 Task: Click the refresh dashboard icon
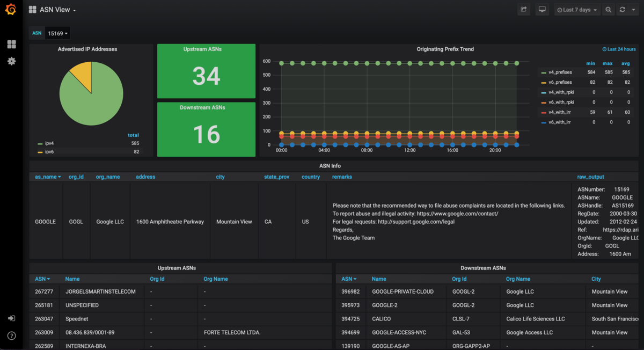point(623,10)
